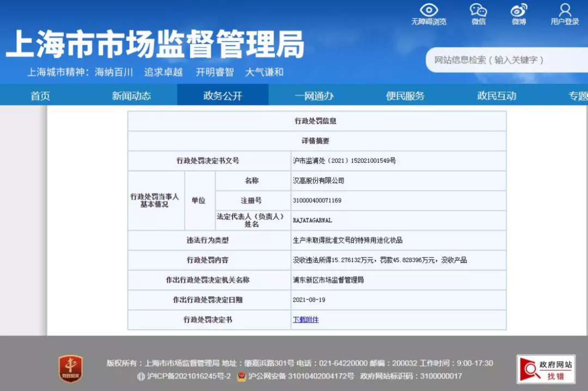
Task: Switch to the 便民服务 tab
Action: tap(405, 96)
